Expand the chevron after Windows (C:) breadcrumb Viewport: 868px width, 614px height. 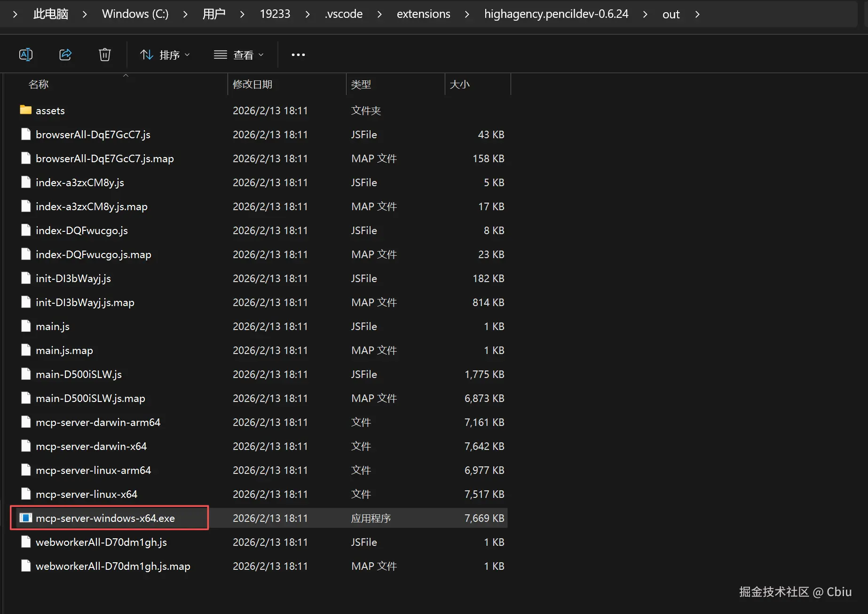click(x=185, y=15)
